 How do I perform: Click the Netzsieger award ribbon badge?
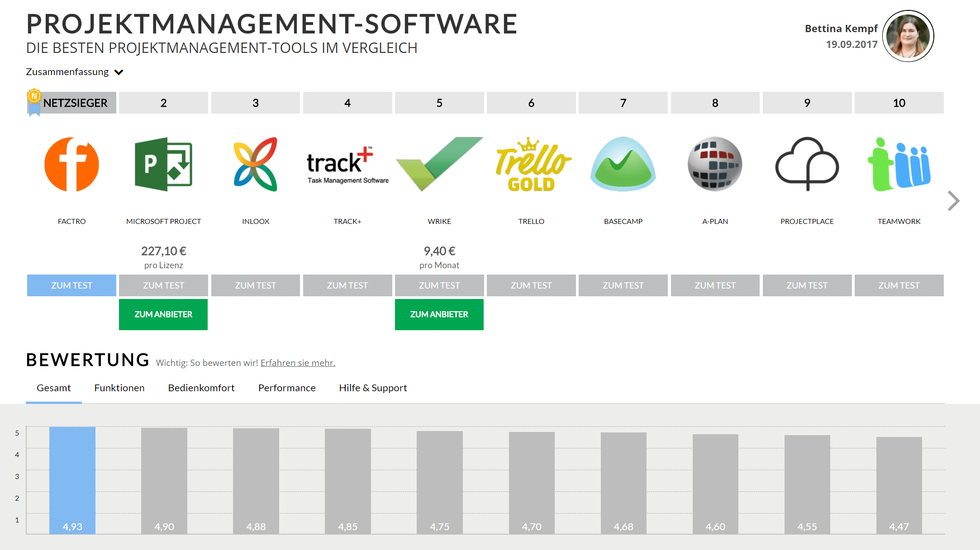tap(34, 102)
